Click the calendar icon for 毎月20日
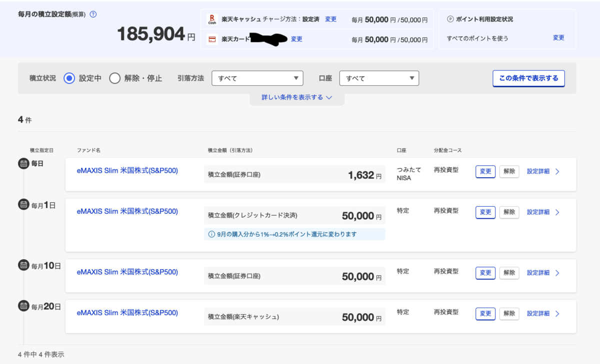This screenshot has height=364, width=600. point(23,306)
